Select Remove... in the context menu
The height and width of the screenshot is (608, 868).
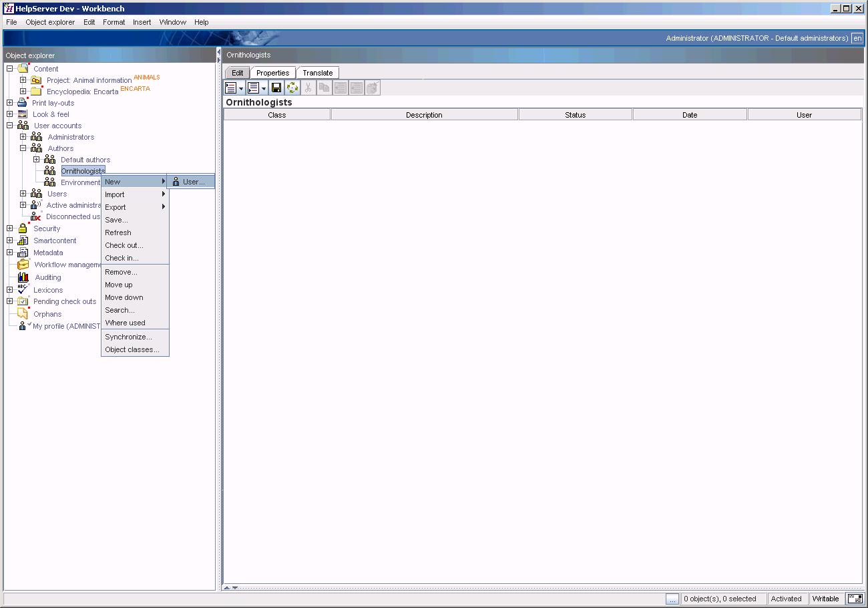(x=121, y=272)
